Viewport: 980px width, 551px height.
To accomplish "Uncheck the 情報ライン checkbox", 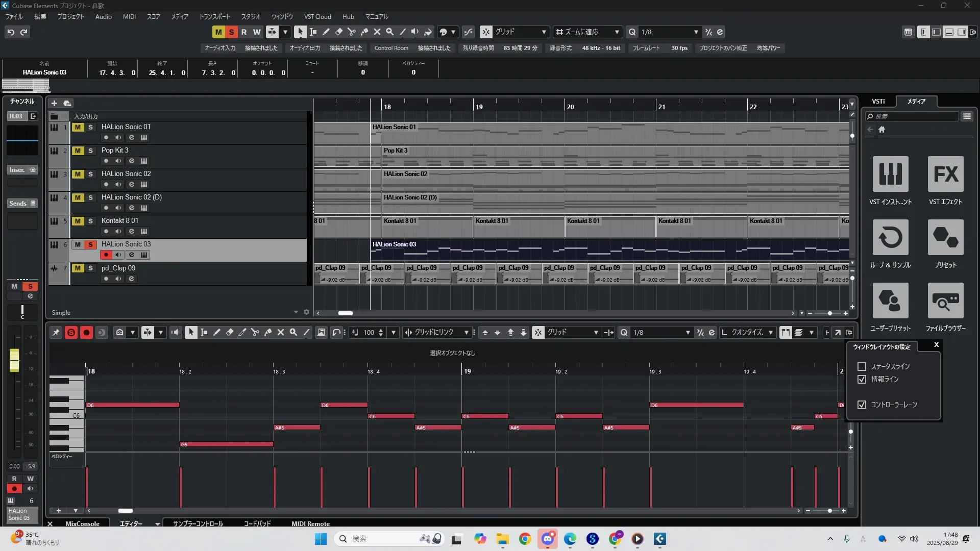I will [x=862, y=379].
